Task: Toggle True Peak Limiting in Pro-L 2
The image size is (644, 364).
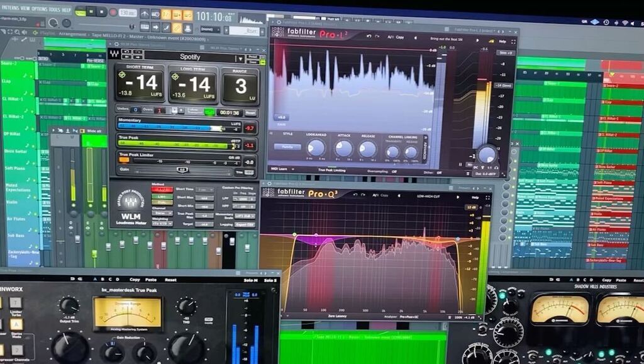Action: pos(332,170)
